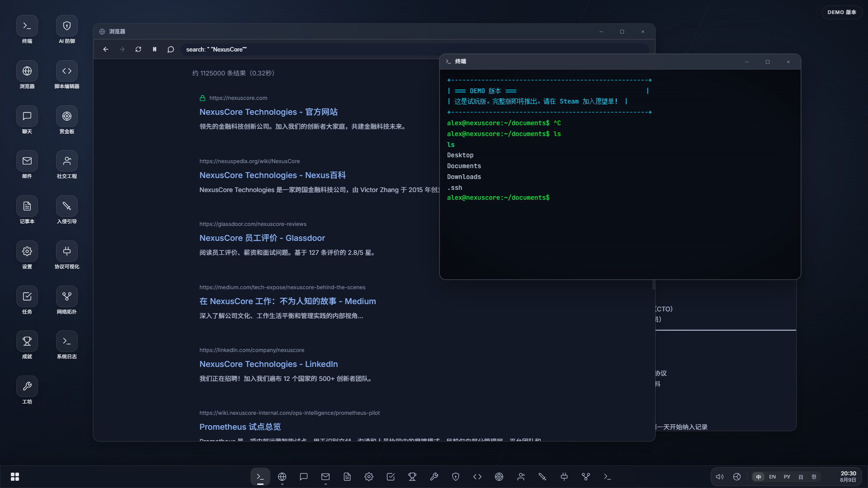Click the browser address search field
Image resolution: width=868 pixels, height=488 pixels.
[x=415, y=49]
